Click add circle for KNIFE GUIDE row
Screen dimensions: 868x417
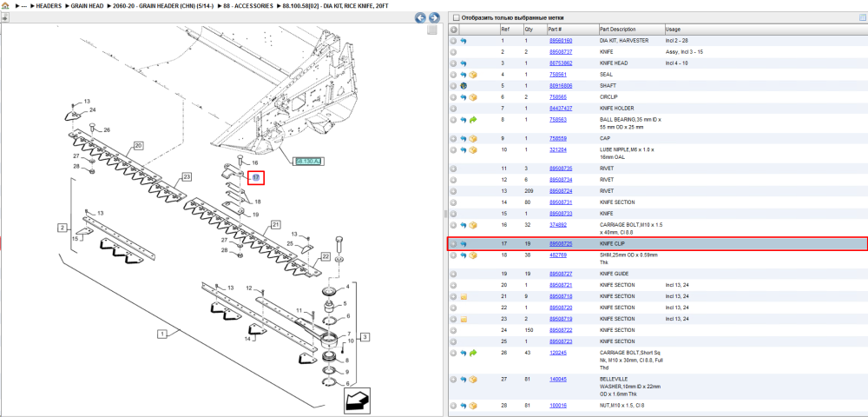pos(453,275)
